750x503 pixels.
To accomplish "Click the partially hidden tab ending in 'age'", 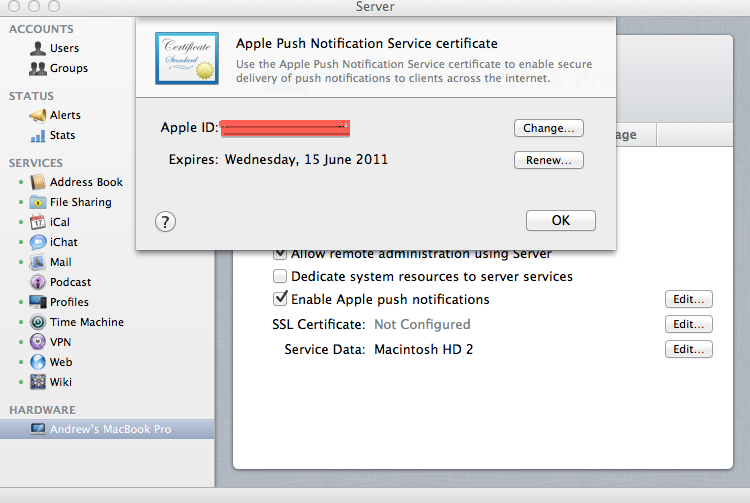I will click(x=636, y=135).
